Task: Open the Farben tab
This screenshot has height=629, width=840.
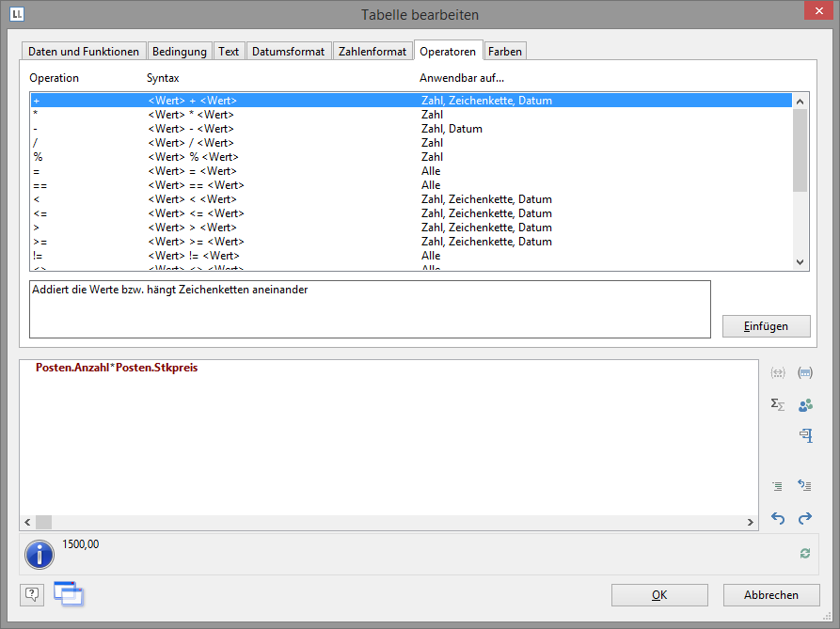Action: click(x=505, y=52)
